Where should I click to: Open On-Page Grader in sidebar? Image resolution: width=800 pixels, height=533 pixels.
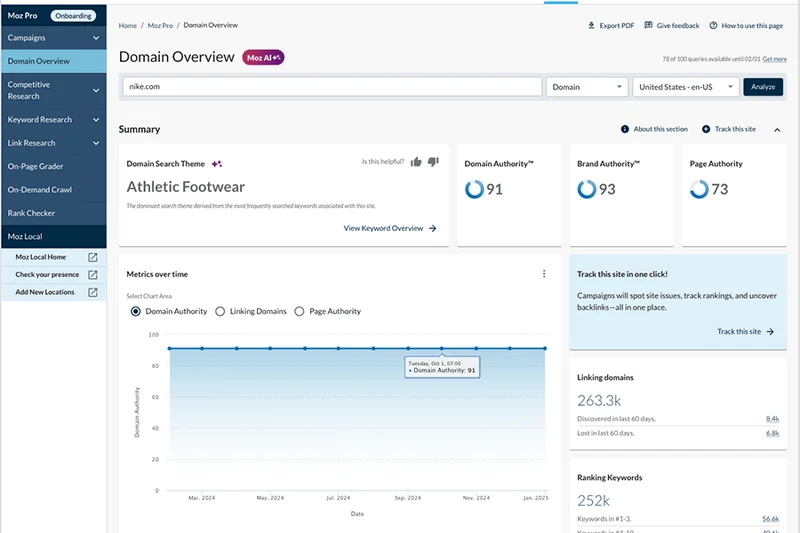54,166
